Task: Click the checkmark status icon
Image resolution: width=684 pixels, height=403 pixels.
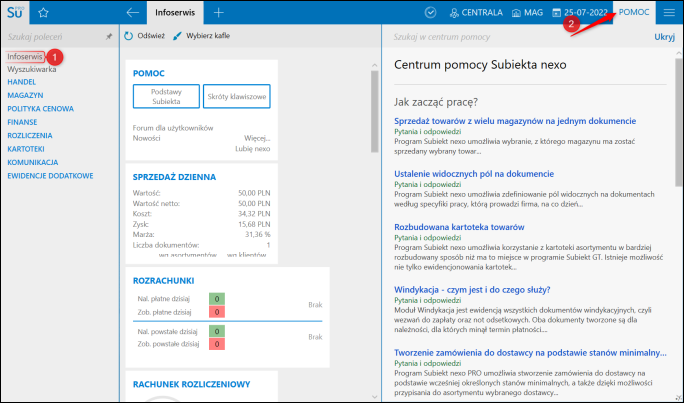Action: point(431,13)
